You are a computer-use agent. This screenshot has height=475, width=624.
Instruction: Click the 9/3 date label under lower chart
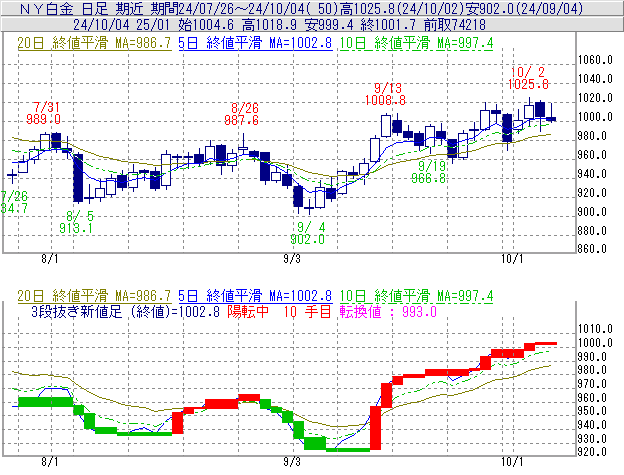(292, 462)
